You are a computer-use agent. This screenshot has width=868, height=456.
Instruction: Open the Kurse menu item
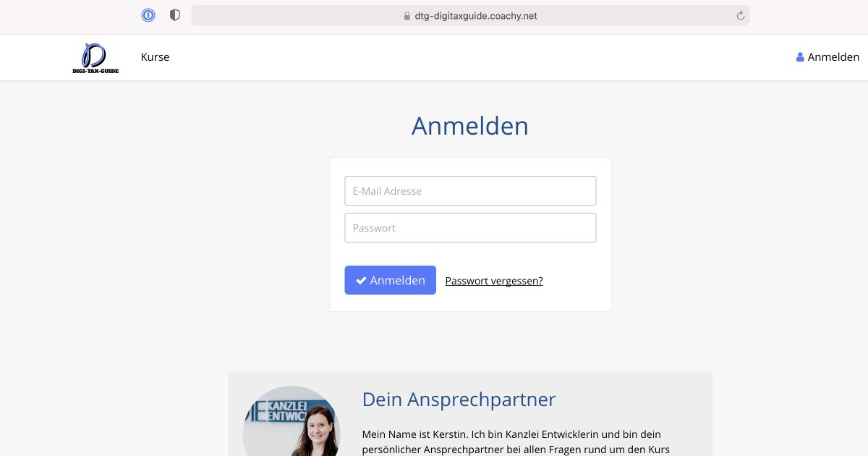155,57
